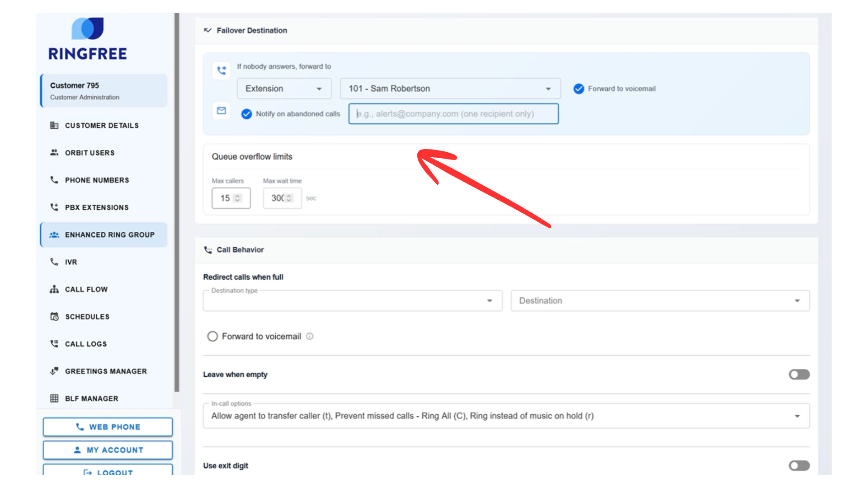Click the call-forward icon in Failover Destination

point(222,70)
